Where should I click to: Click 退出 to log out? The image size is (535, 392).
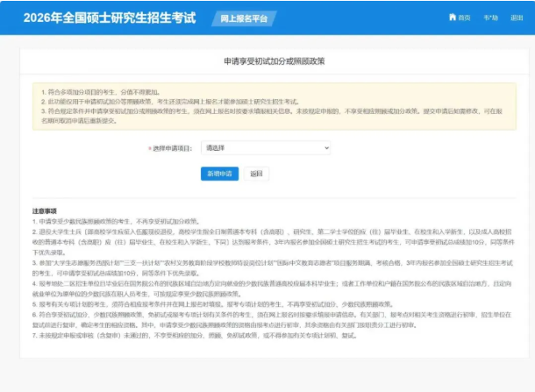tap(517, 18)
